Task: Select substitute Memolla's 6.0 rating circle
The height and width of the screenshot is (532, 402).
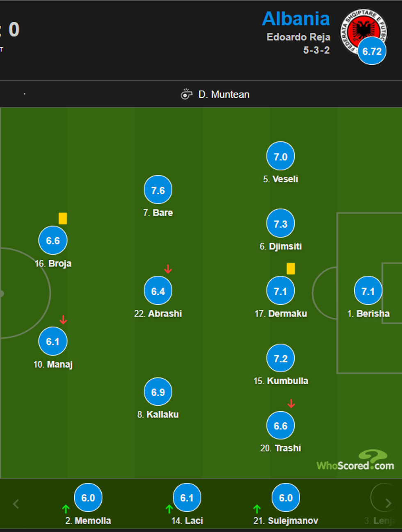Action: tap(88, 498)
